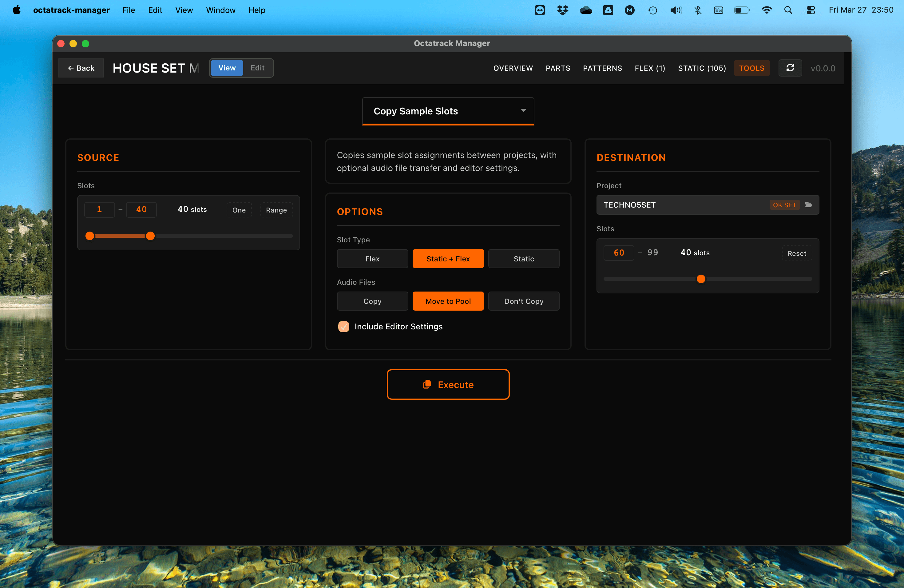This screenshot has width=904, height=588.
Task: Switch to the PATTERNS tab
Action: (x=602, y=68)
